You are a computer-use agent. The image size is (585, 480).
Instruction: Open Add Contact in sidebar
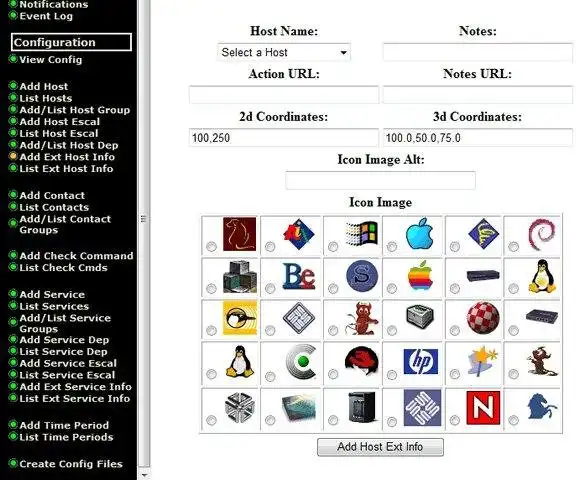tap(52, 195)
